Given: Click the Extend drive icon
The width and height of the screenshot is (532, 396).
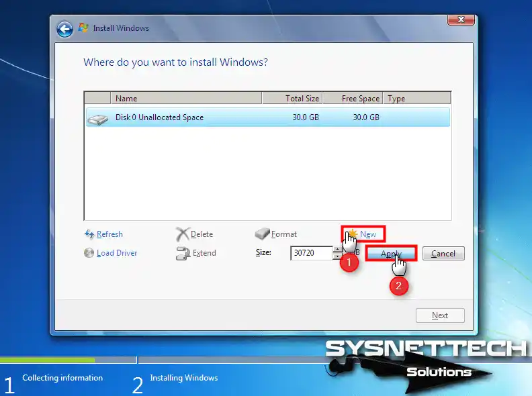Looking at the screenshot, I should pos(183,253).
